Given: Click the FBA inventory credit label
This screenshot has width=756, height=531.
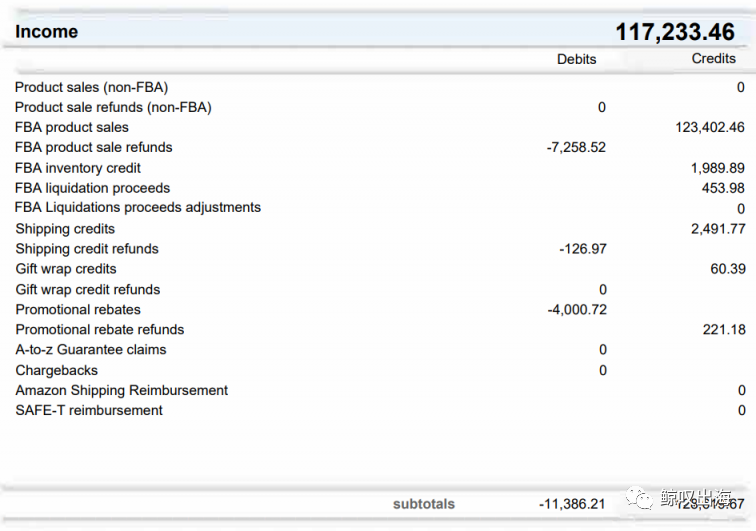Looking at the screenshot, I should (78, 168).
